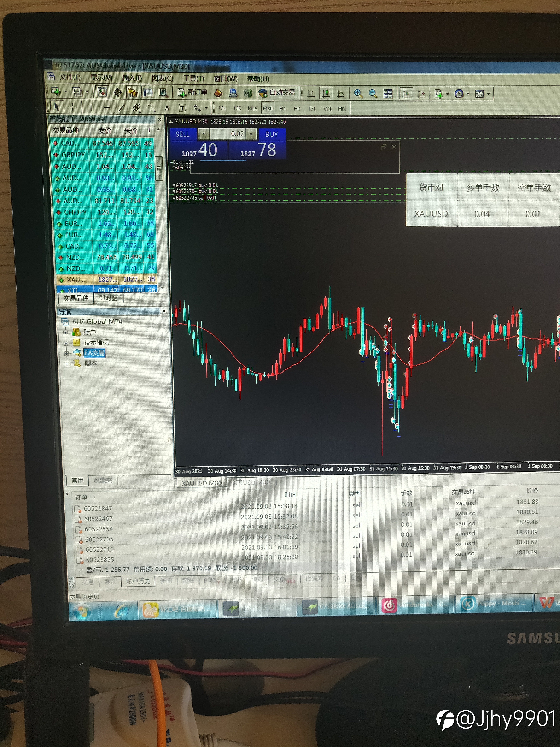Expand the Templates dropdown arrow

pyautogui.click(x=488, y=94)
